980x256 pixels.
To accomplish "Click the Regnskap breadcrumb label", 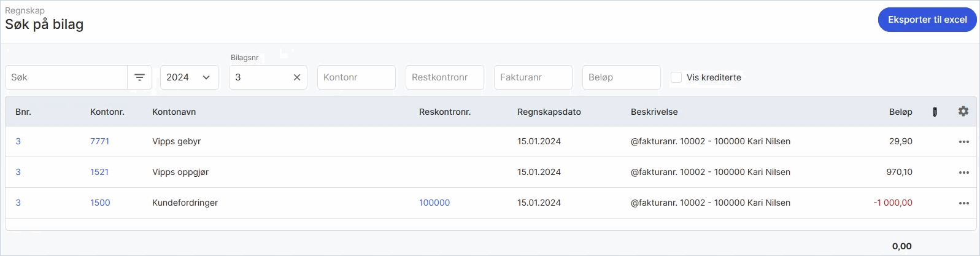I will point(25,10).
